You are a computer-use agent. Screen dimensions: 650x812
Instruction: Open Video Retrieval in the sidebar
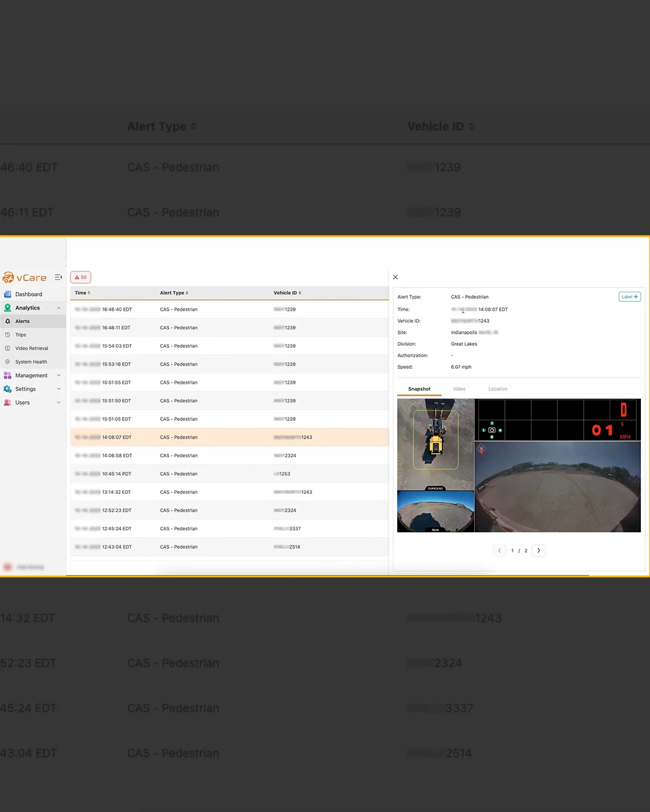[33, 348]
